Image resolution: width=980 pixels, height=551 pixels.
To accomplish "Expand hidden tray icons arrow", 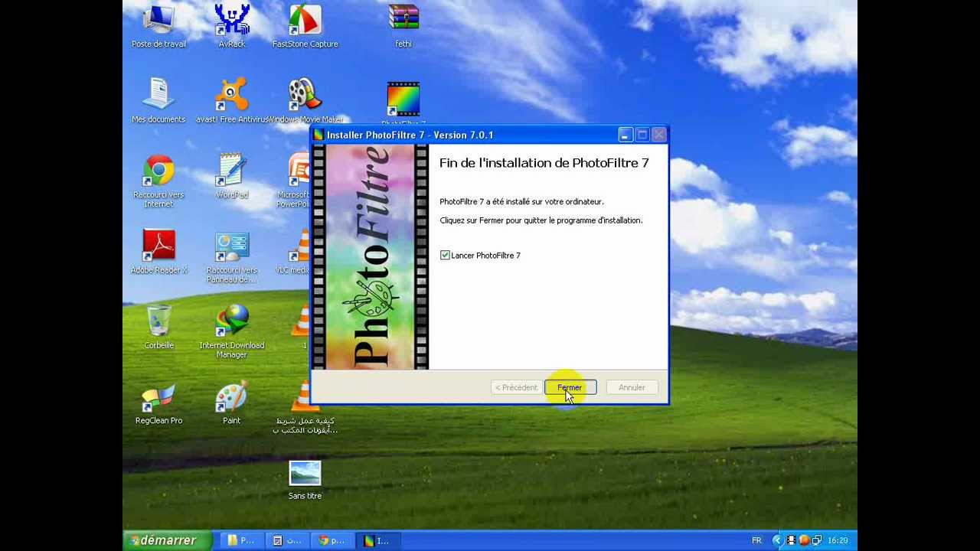I will (x=777, y=540).
